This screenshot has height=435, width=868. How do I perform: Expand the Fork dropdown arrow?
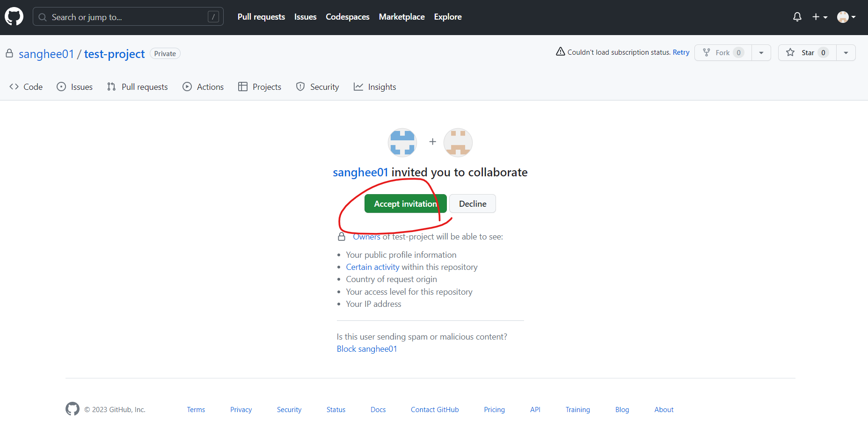coord(761,52)
